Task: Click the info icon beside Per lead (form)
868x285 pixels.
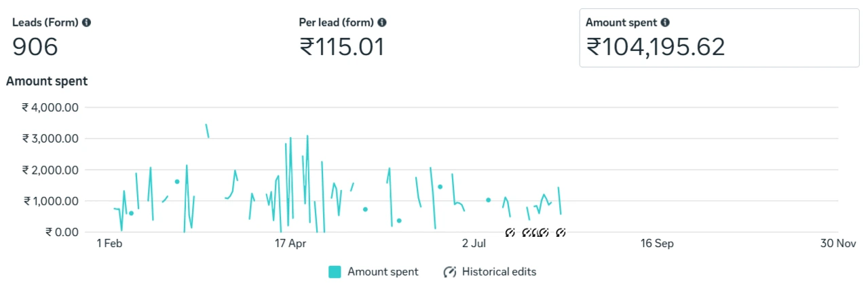Action: [x=382, y=22]
